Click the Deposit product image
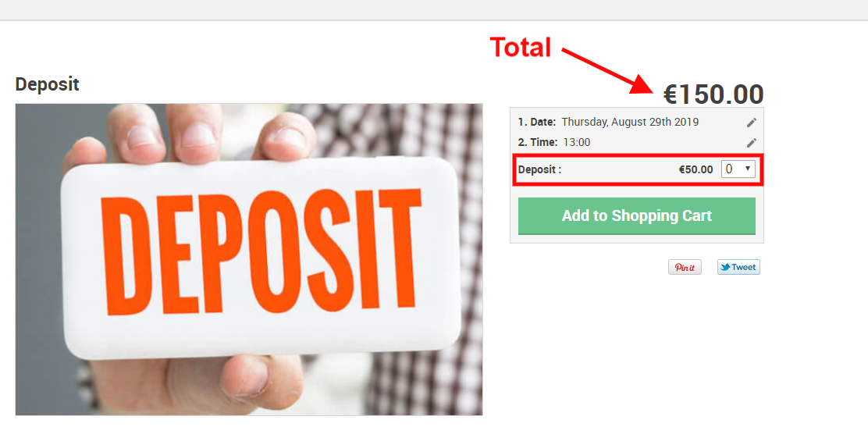Screen dimensions: 868x427 tap(249, 259)
